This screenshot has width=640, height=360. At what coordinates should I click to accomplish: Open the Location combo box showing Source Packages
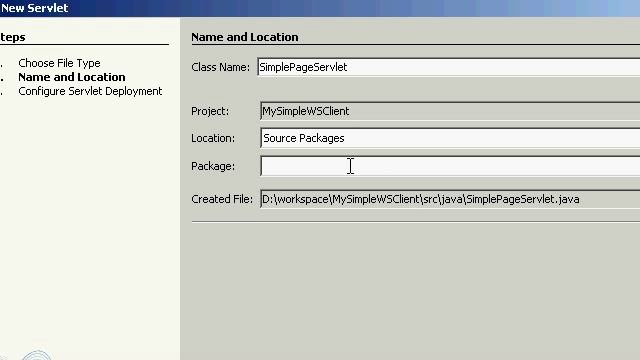[x=450, y=138]
